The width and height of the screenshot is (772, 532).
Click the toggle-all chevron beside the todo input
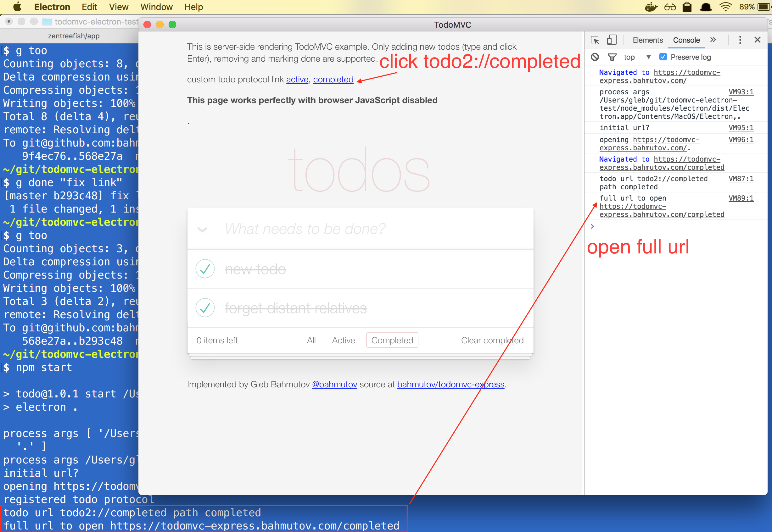coord(202,229)
